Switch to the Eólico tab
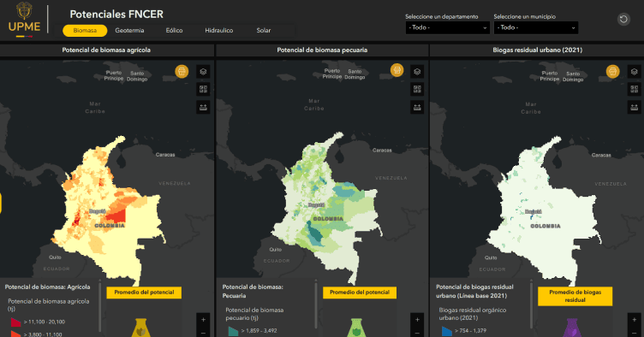Image resolution: width=644 pixels, height=337 pixels. pyautogui.click(x=174, y=30)
